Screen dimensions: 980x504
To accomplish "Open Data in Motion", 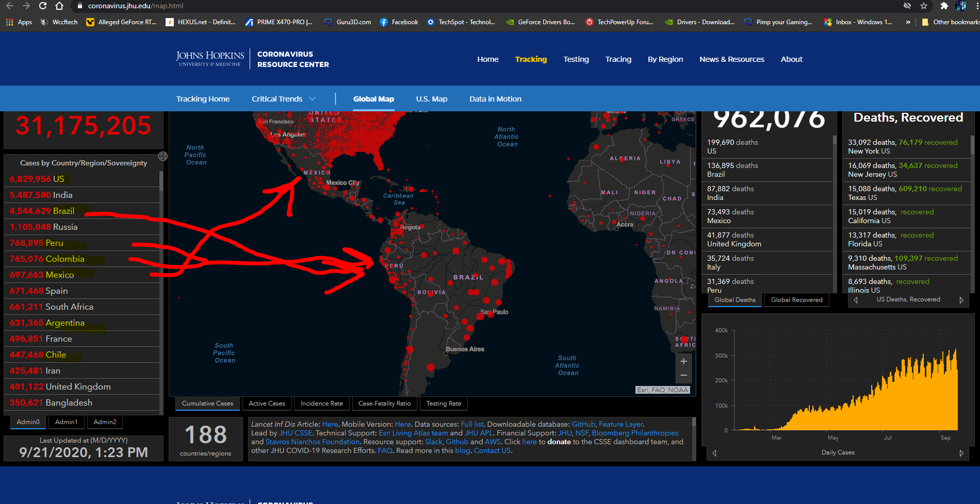I will pyautogui.click(x=495, y=99).
